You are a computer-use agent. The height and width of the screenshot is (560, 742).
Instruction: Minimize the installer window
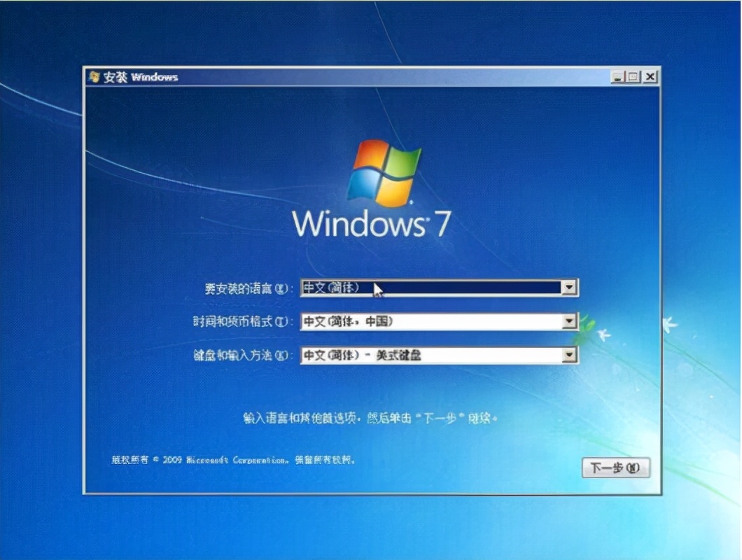tap(618, 76)
